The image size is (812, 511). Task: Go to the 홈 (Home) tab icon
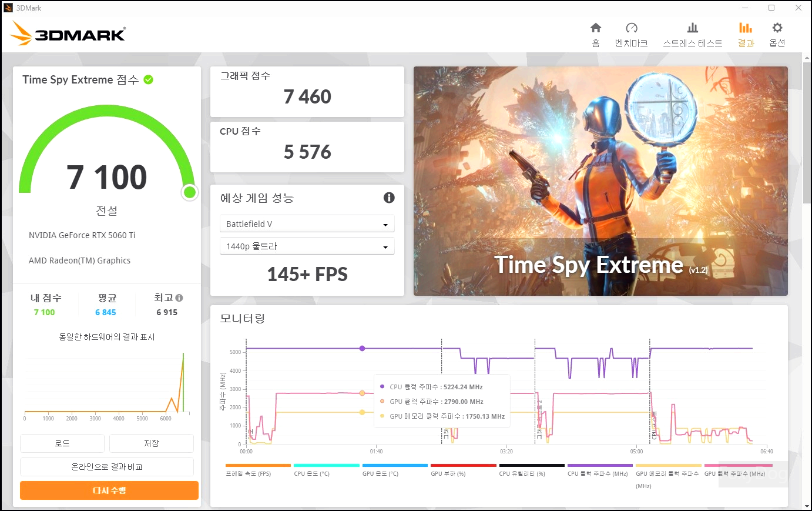[x=596, y=28]
